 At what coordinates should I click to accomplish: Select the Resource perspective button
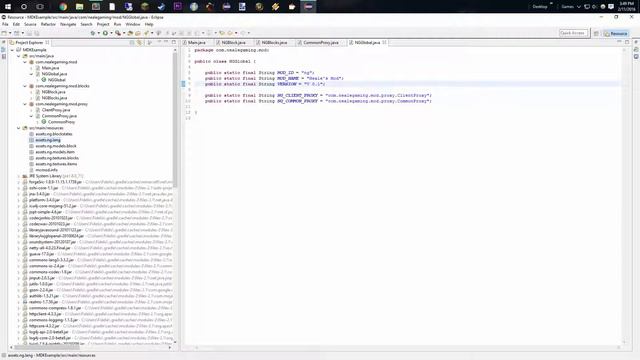click(x=616, y=33)
